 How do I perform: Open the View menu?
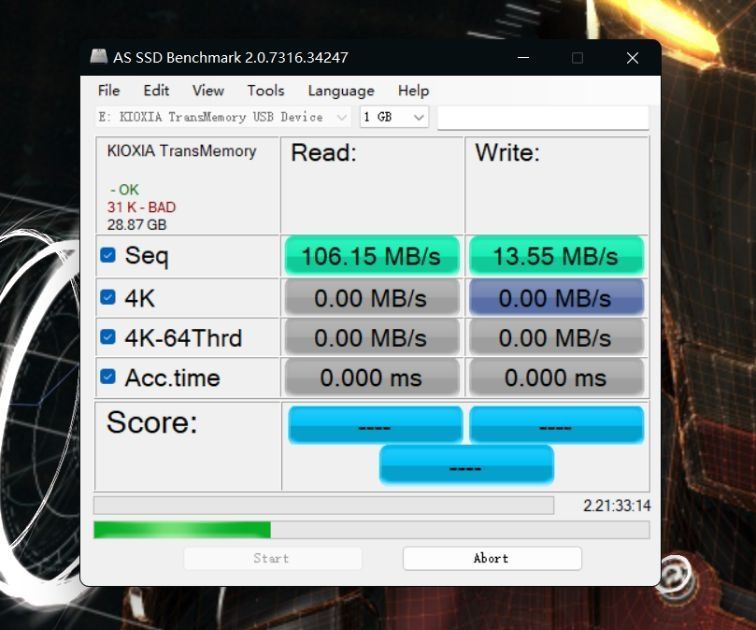(x=208, y=90)
